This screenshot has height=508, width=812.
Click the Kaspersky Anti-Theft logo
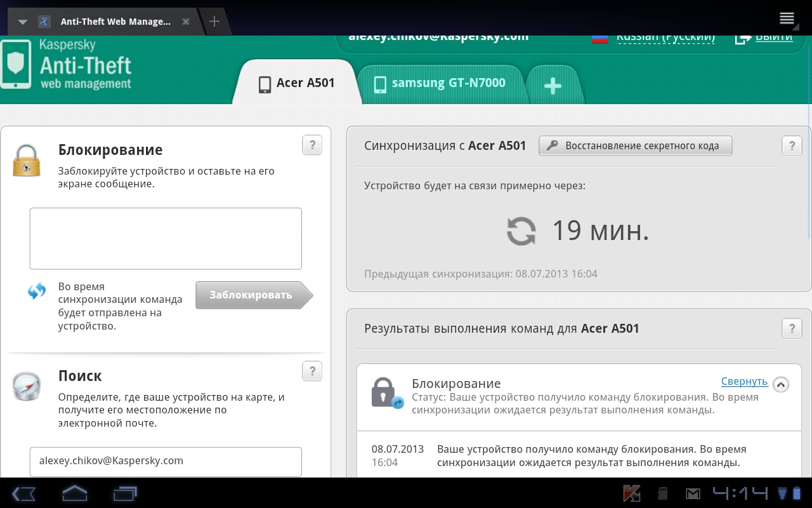click(67, 65)
